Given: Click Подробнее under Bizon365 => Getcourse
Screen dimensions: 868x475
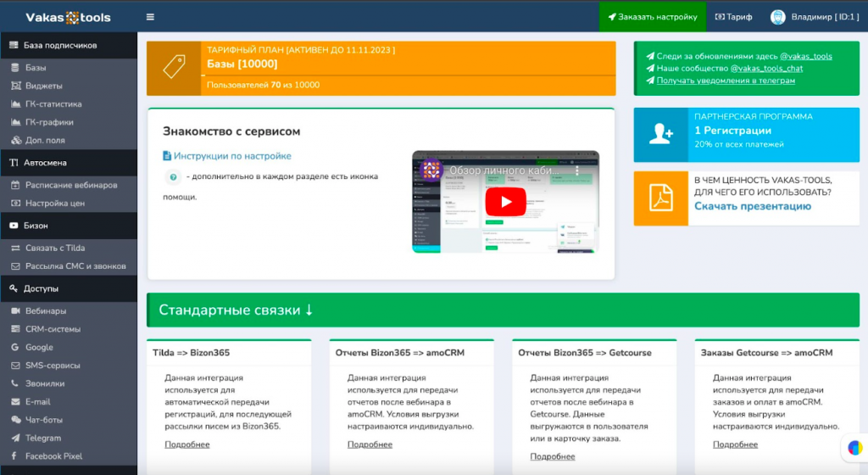Looking at the screenshot, I should 553,456.
